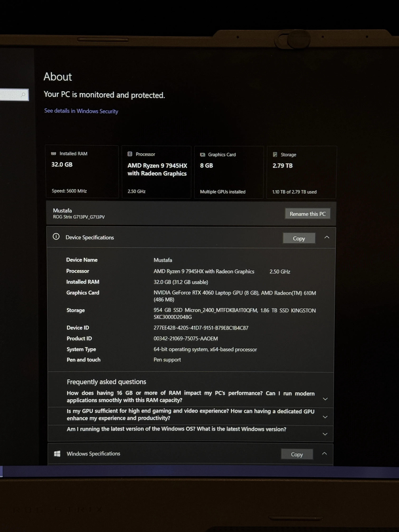The width and height of the screenshot is (399, 532).
Task: Collapse the Device Specifications section
Action: tap(327, 237)
